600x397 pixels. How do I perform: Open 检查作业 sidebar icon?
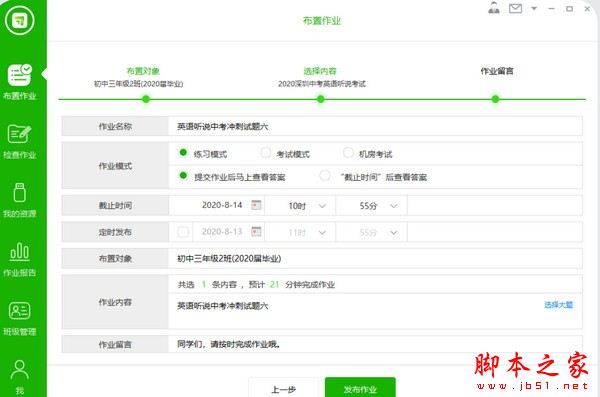pyautogui.click(x=19, y=134)
